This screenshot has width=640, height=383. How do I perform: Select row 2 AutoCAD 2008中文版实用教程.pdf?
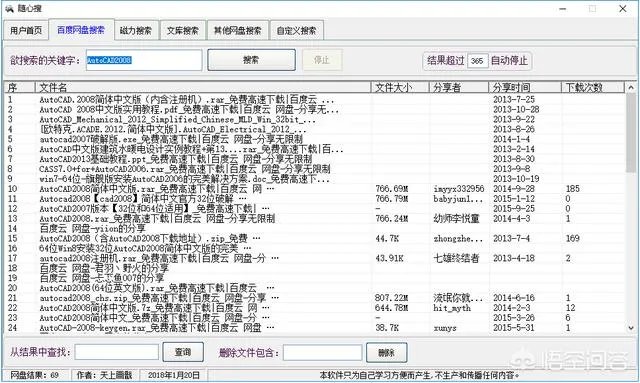click(x=315, y=109)
